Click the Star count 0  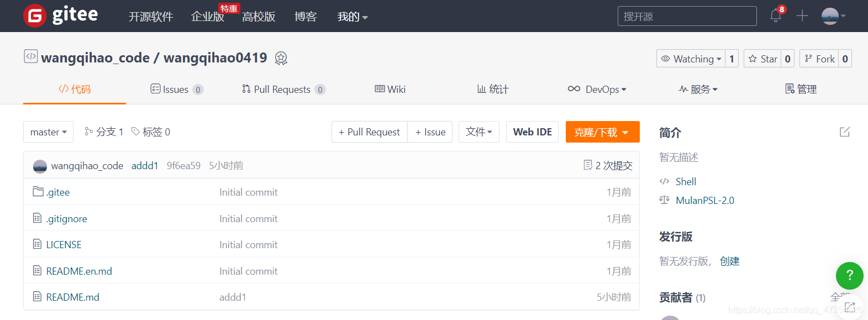[x=788, y=59]
